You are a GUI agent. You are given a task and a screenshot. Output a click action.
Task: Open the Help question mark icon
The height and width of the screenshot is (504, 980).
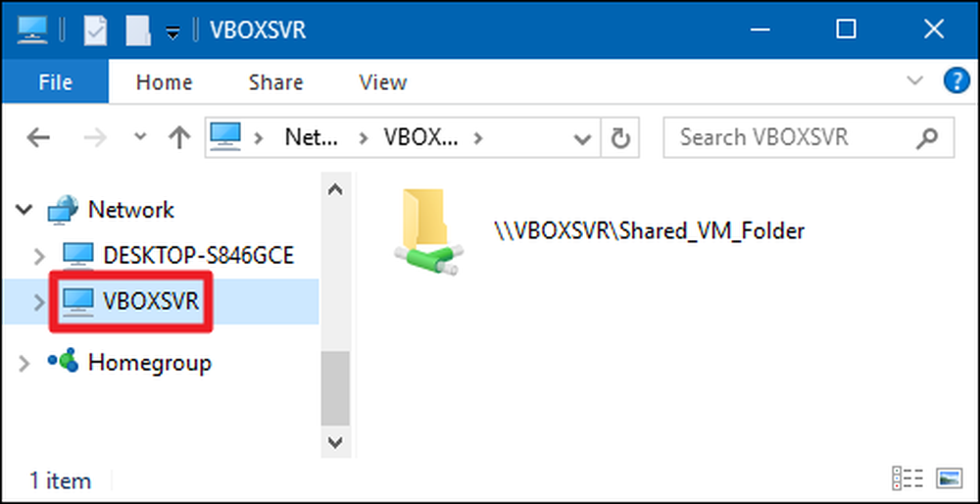tap(955, 81)
